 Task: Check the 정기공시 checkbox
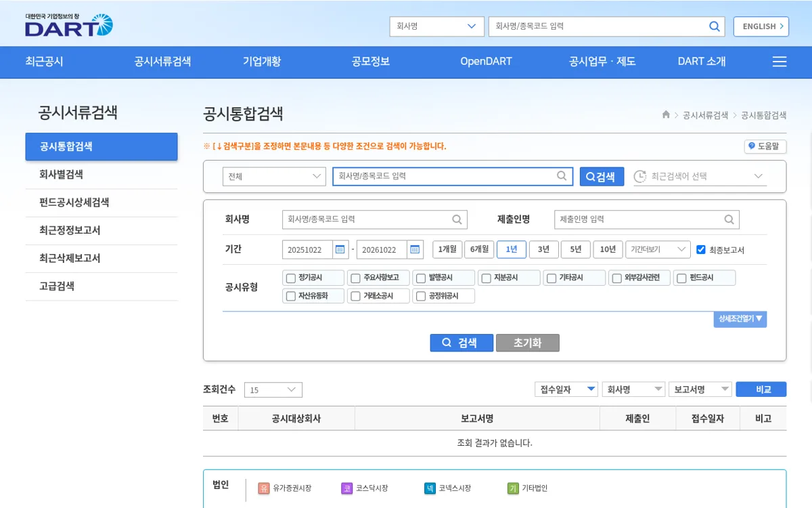tap(291, 278)
